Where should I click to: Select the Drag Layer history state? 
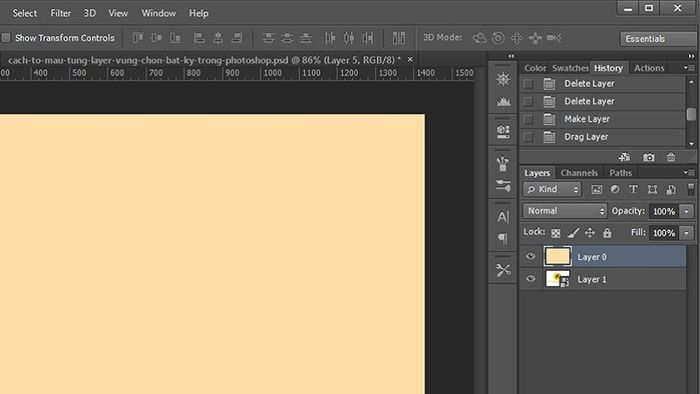pyautogui.click(x=602, y=137)
